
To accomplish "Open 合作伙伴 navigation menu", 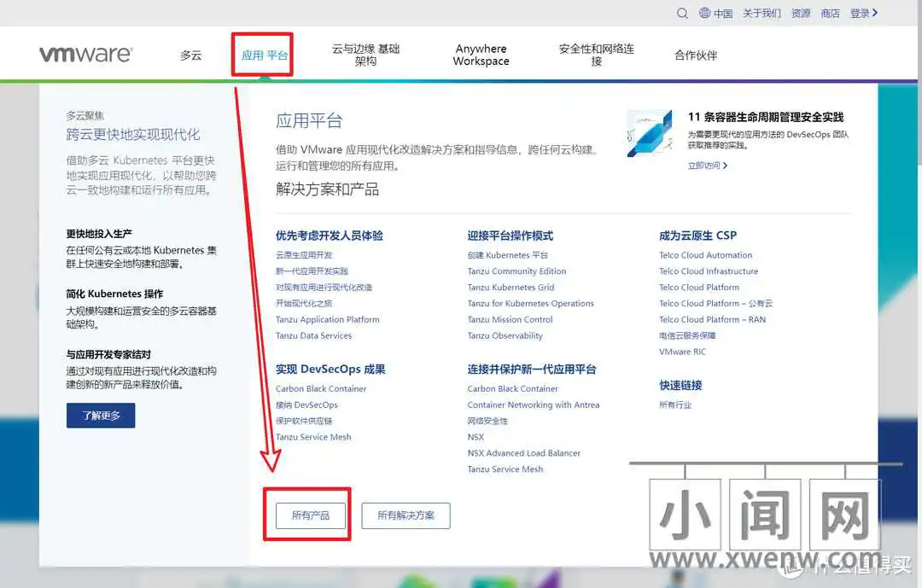I will [696, 55].
